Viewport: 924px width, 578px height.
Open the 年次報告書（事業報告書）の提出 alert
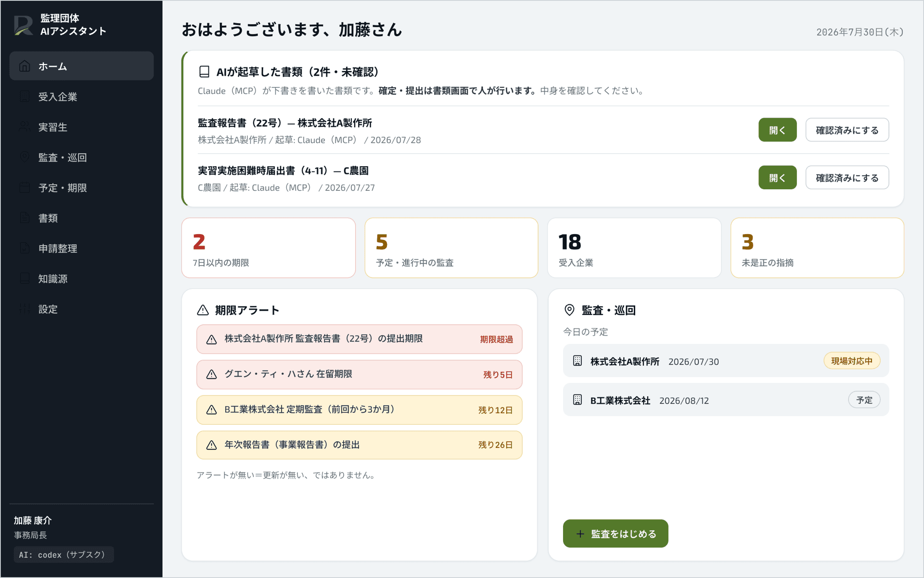(x=359, y=445)
